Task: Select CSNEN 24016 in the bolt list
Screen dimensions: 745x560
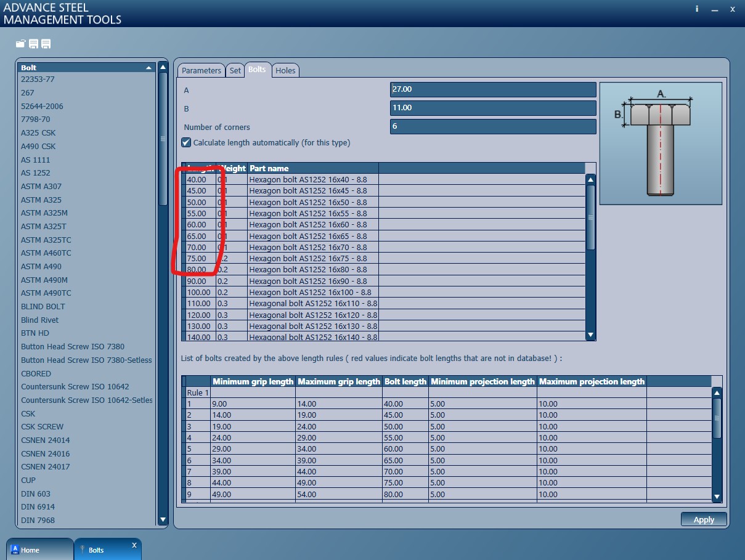Action: tap(46, 453)
